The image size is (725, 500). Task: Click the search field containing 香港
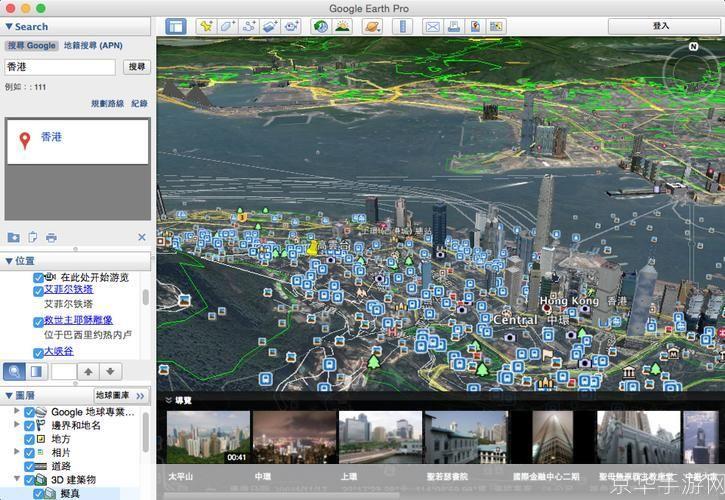(60, 67)
